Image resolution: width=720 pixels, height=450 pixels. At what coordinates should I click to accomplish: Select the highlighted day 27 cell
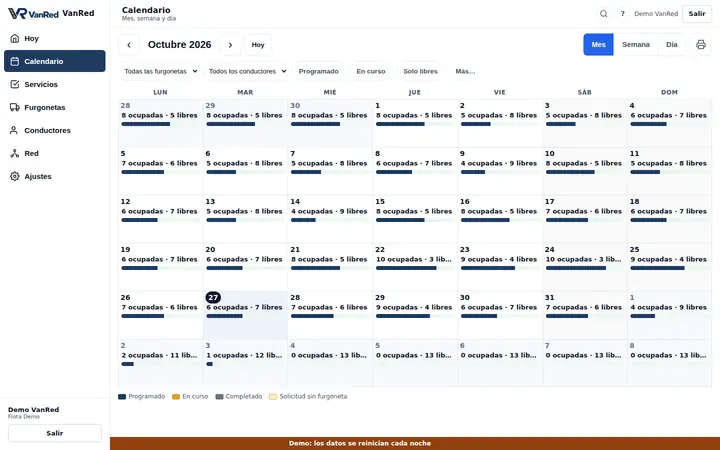point(245,315)
